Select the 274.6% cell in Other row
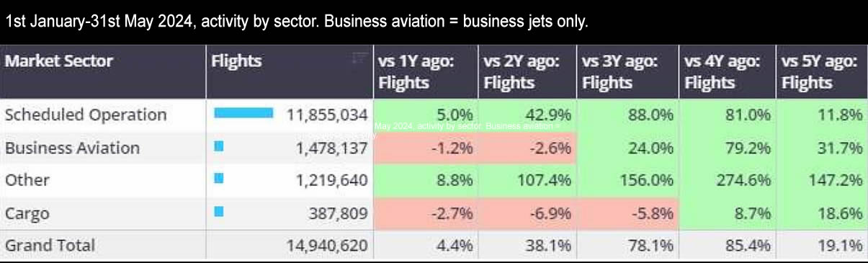868x263 pixels. (728, 180)
